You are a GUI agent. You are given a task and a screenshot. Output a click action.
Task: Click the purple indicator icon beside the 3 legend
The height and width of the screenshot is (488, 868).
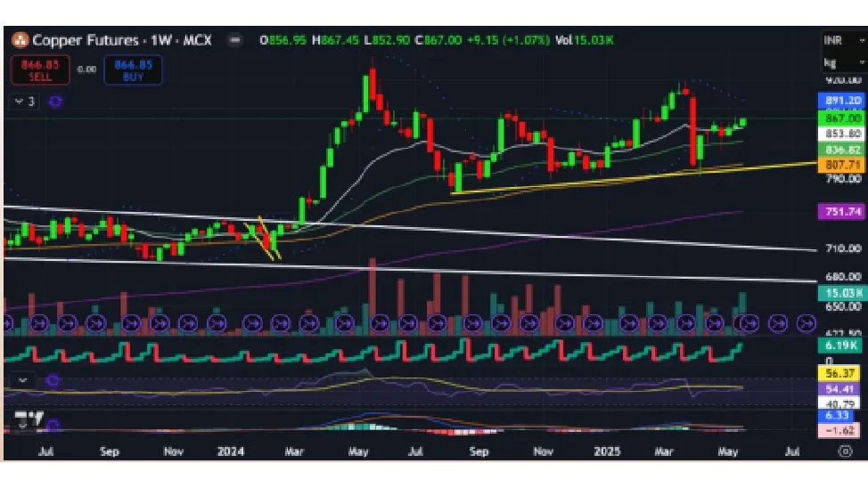(54, 102)
